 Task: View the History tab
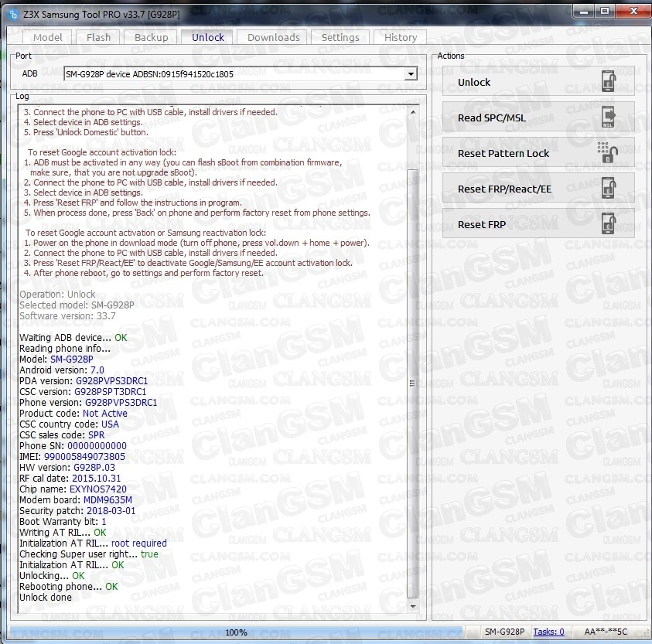(401, 37)
